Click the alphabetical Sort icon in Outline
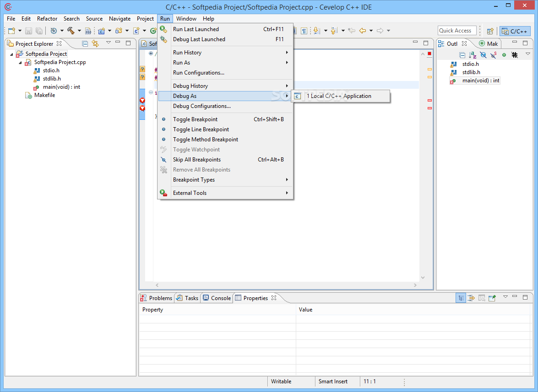This screenshot has height=392, width=538. pyautogui.click(x=473, y=55)
